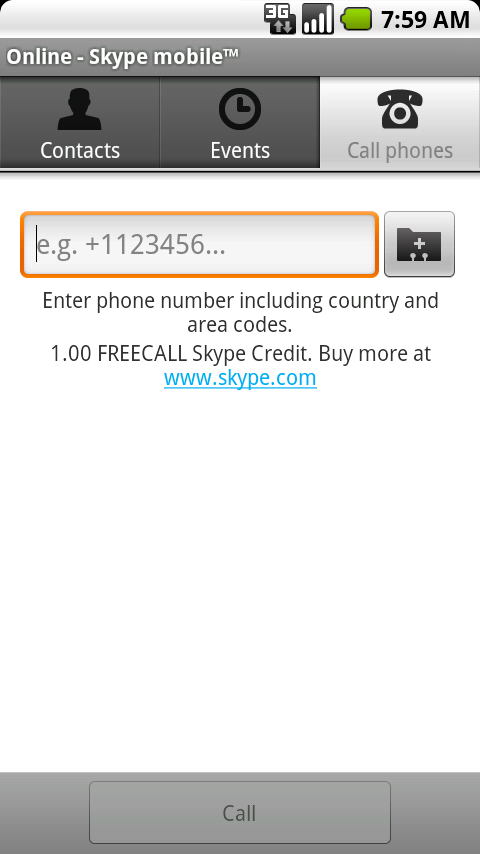This screenshot has height=854, width=480.
Task: Focus the phone number input field
Action: (x=199, y=244)
